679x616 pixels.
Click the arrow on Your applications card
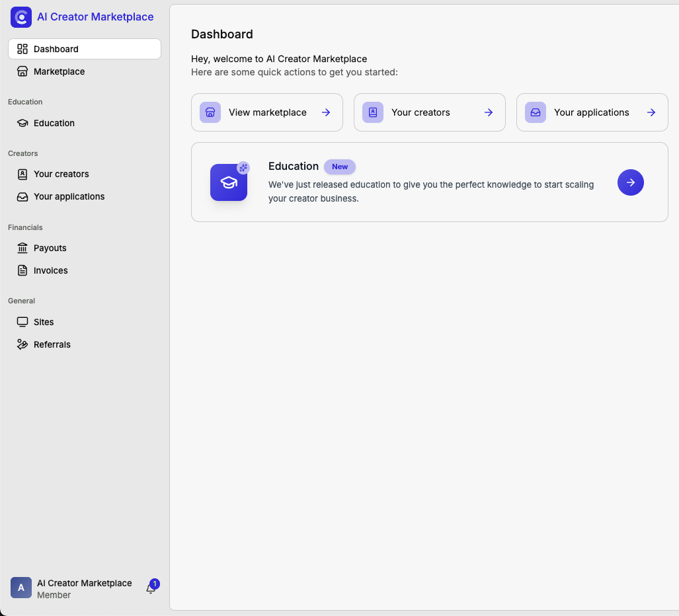coord(651,112)
